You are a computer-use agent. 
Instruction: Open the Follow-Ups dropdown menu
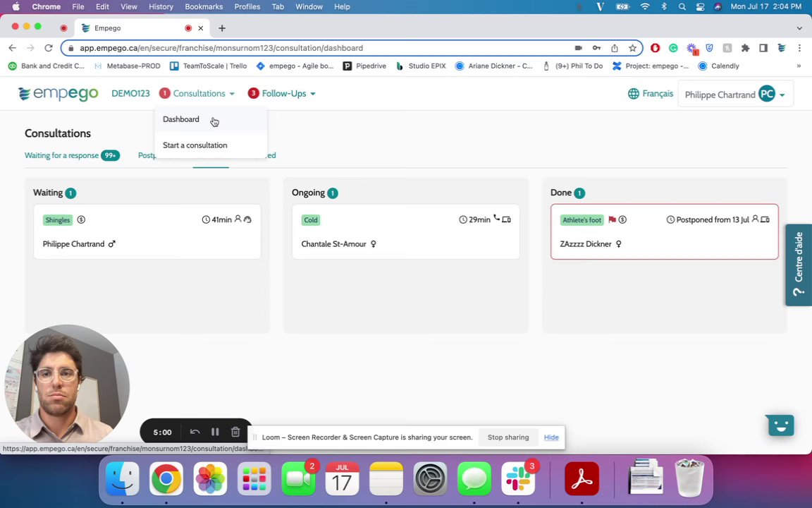coord(282,93)
